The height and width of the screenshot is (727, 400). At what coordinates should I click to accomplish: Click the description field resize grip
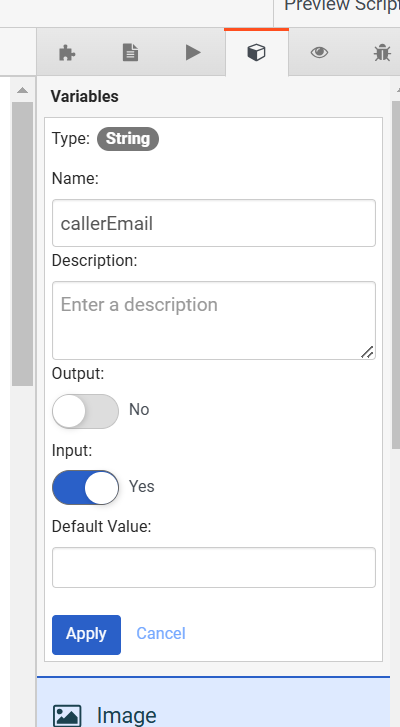368,352
